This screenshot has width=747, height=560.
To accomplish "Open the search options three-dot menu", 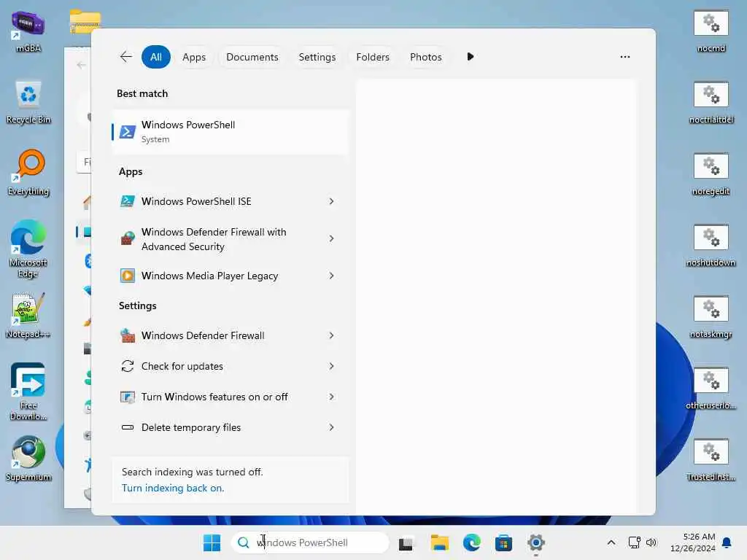I will coord(625,57).
